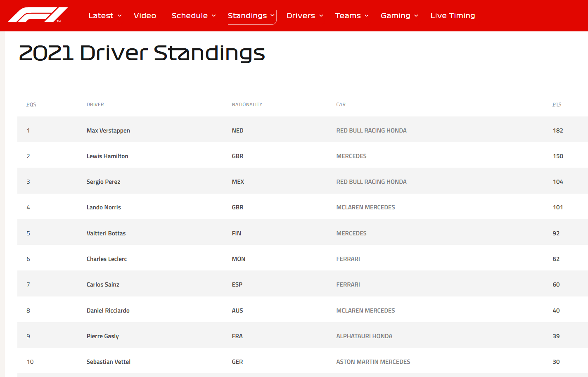The height and width of the screenshot is (377, 588).
Task: Select the GER nationality cell
Action: [x=237, y=362]
